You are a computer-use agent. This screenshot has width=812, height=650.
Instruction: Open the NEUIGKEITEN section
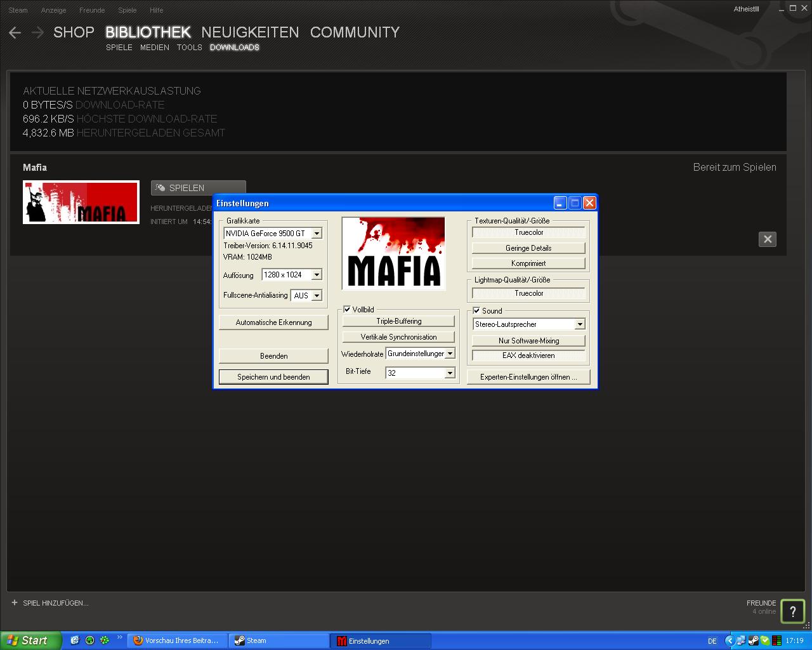pos(250,32)
